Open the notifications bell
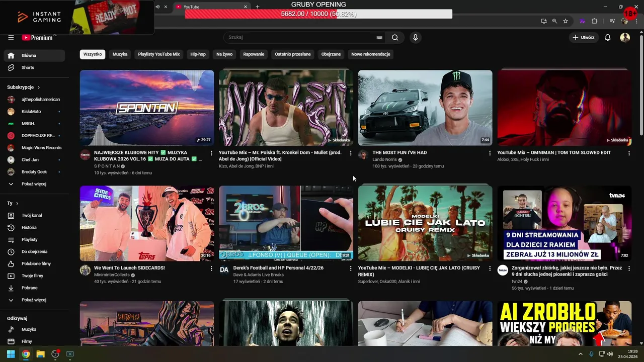 point(608,38)
